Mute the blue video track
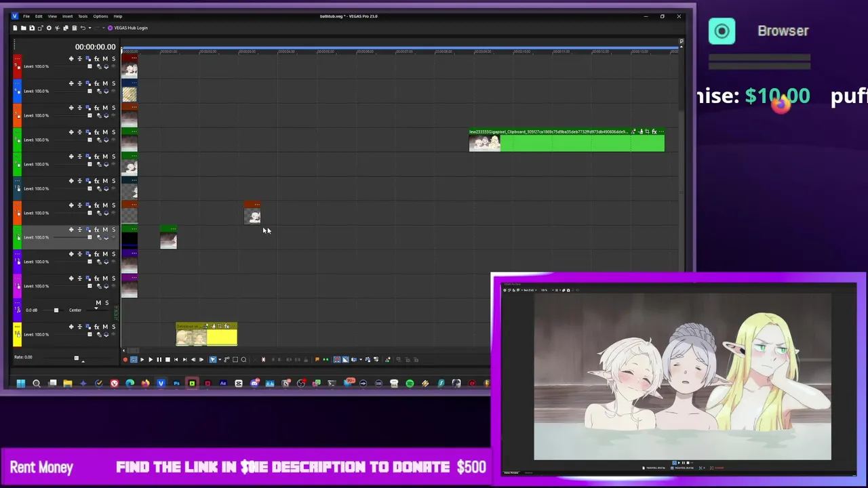 pos(105,83)
